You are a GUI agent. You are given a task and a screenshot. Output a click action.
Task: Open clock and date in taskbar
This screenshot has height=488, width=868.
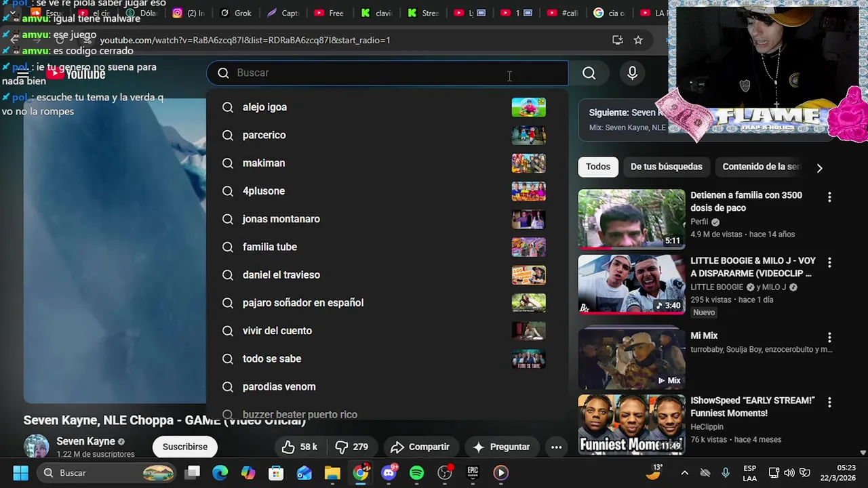pyautogui.click(x=838, y=472)
